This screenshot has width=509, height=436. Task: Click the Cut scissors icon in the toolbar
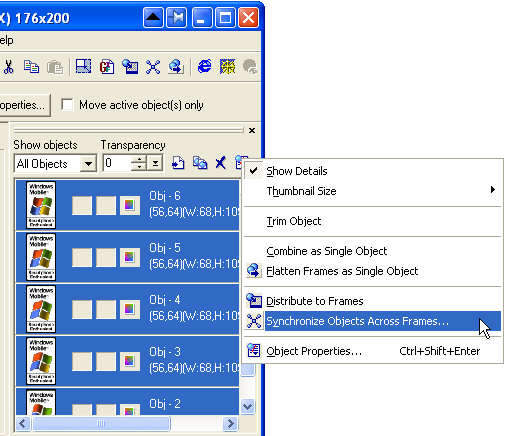pos(9,67)
